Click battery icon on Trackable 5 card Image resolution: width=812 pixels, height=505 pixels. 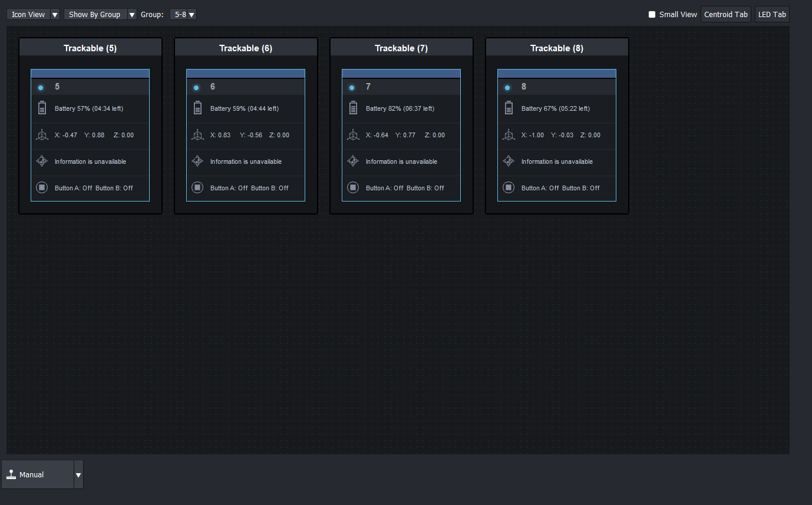[x=42, y=108]
